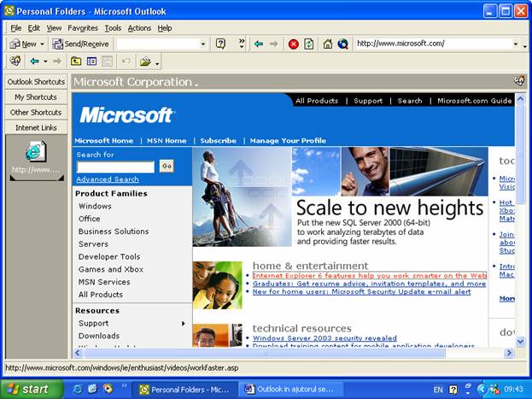Toggle the Folder List icon
Image resolution: width=532 pixels, height=399 pixels.
(x=91, y=62)
